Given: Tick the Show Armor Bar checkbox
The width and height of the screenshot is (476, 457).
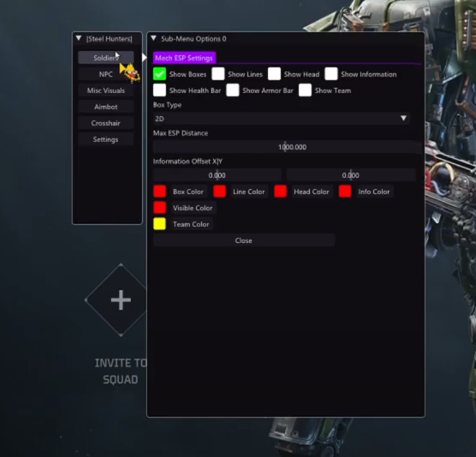Looking at the screenshot, I should click(233, 91).
